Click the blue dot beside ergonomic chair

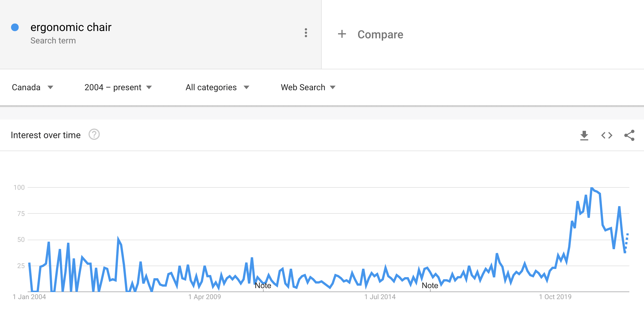point(15,27)
